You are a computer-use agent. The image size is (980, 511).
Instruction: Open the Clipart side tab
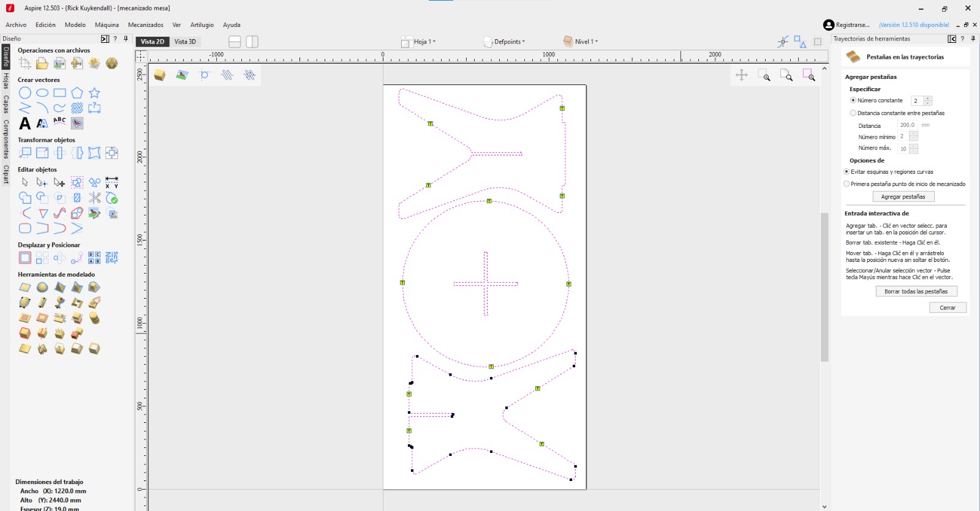6,174
